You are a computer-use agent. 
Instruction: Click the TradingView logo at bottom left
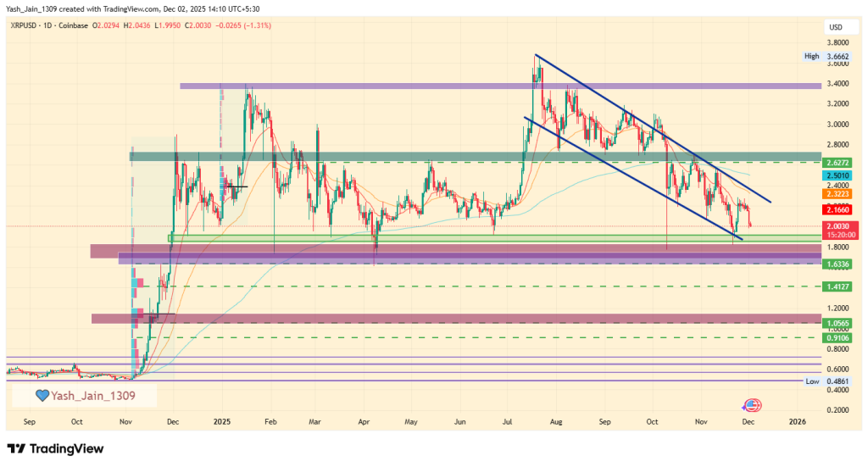[x=55, y=448]
